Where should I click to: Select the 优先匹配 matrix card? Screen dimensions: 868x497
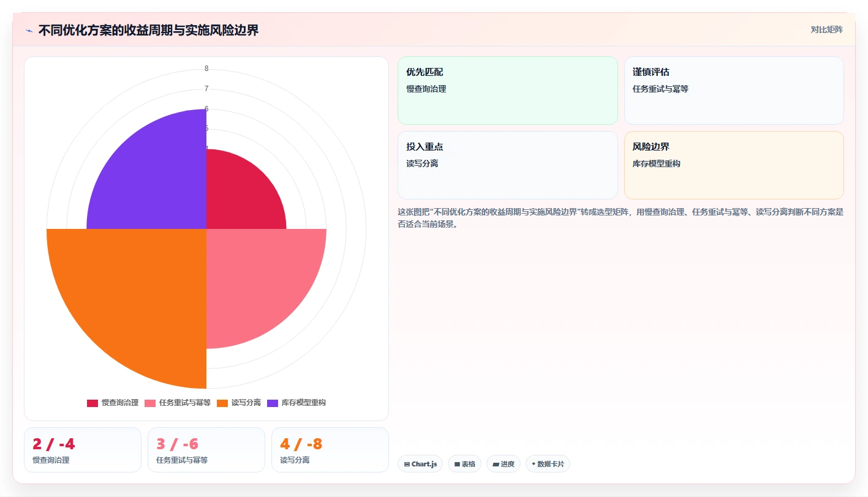(508, 91)
